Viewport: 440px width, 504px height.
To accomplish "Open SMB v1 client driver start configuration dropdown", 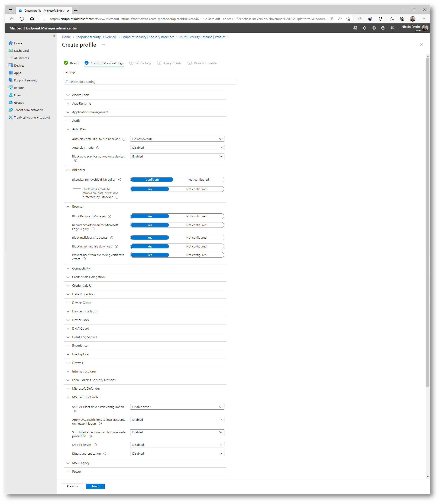I will pyautogui.click(x=177, y=407).
